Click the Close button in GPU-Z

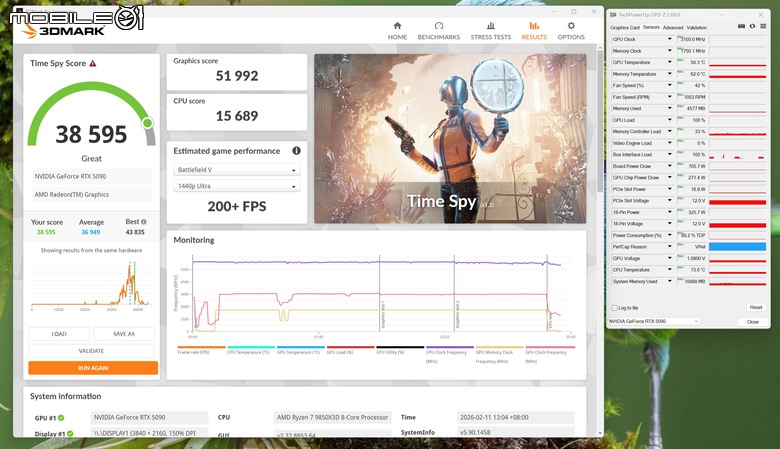point(753,322)
